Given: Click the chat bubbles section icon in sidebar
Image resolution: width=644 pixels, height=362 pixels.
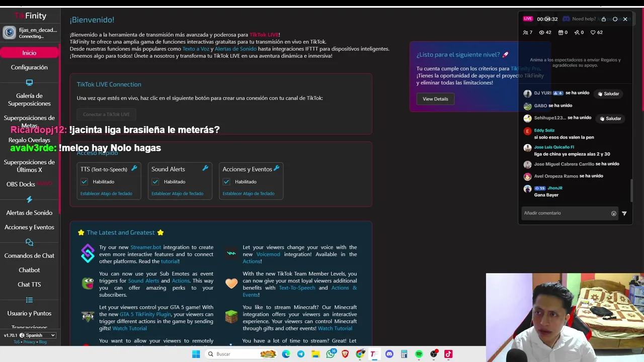Looking at the screenshot, I should click(x=29, y=242).
